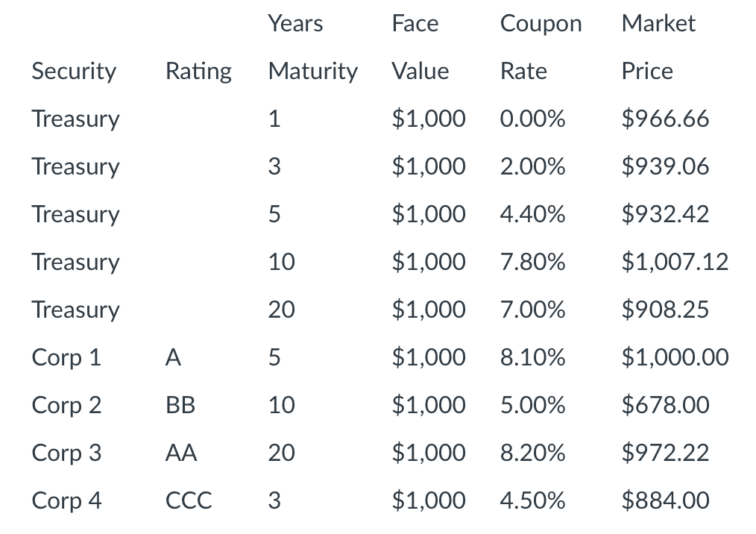
Task: Click the 8.10% coupon rate value
Action: click(532, 357)
